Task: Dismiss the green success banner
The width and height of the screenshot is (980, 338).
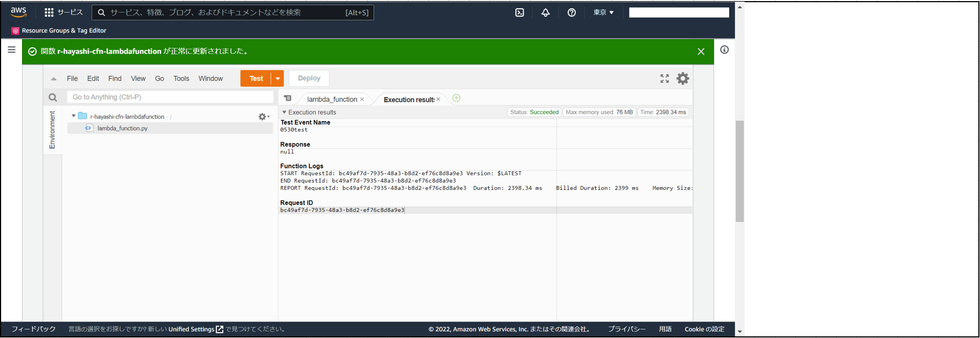Action: tap(701, 52)
